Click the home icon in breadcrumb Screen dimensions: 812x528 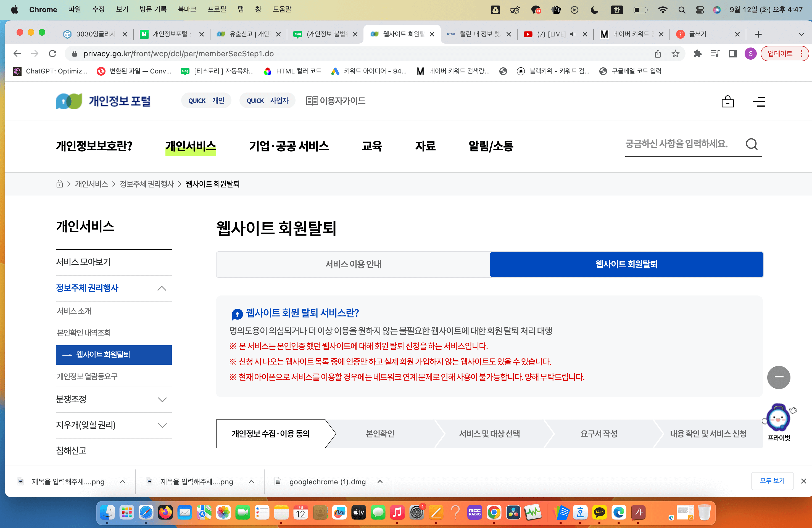[x=59, y=184]
